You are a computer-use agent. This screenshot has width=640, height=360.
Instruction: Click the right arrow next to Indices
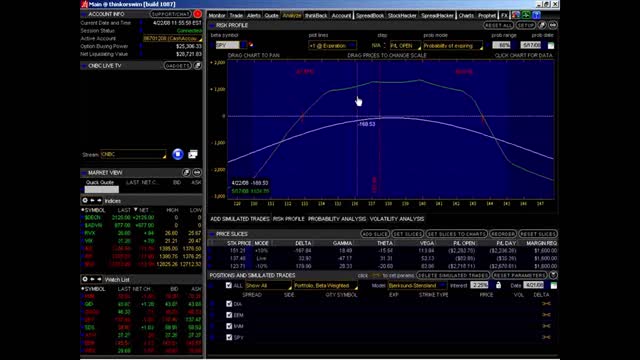(99, 200)
